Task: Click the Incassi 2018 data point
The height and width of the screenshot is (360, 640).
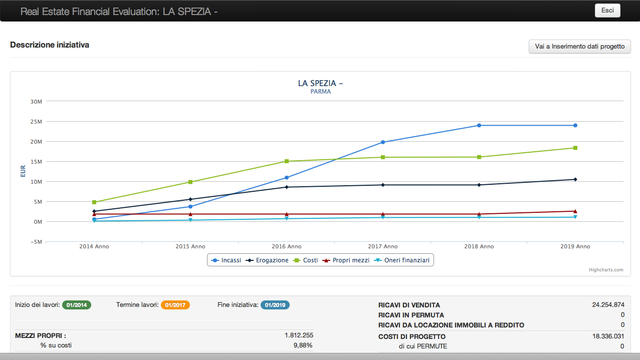Action: coord(479,125)
